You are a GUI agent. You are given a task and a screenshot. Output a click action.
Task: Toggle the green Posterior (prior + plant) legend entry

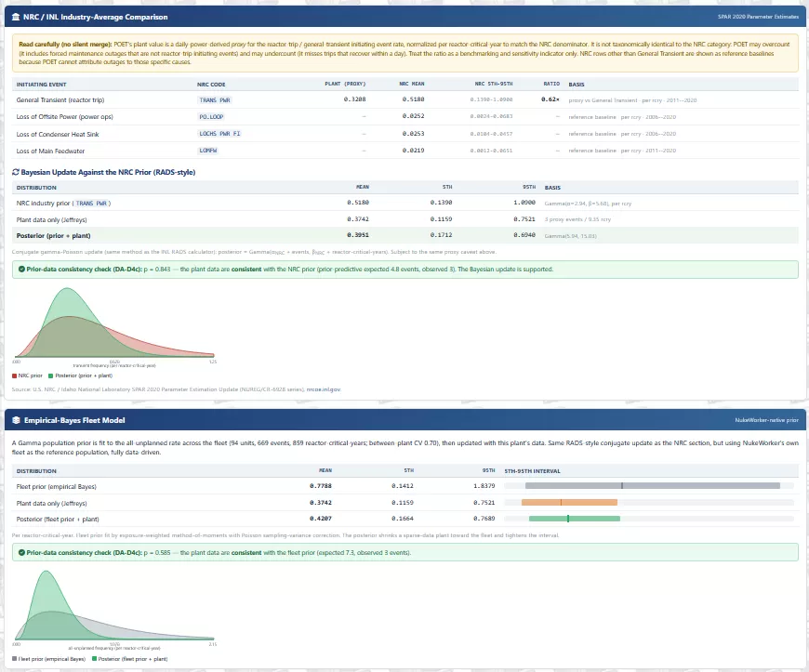81,376
